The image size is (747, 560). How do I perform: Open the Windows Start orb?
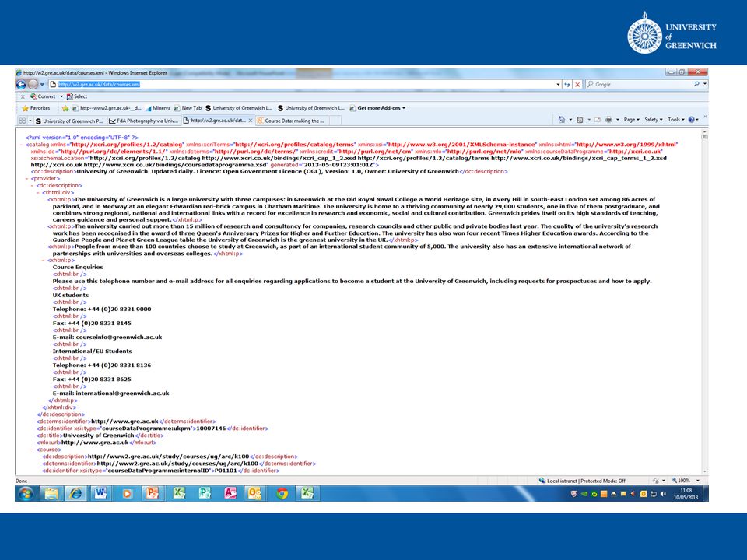point(26,493)
